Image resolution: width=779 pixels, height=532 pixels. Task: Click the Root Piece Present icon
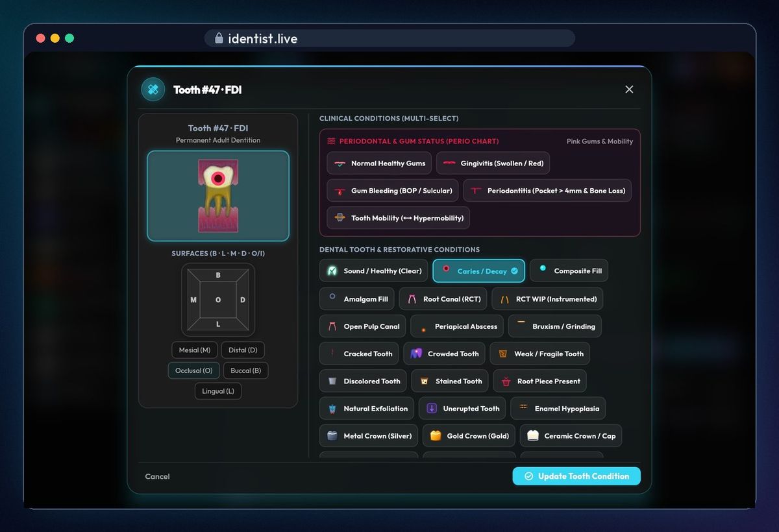coord(506,381)
